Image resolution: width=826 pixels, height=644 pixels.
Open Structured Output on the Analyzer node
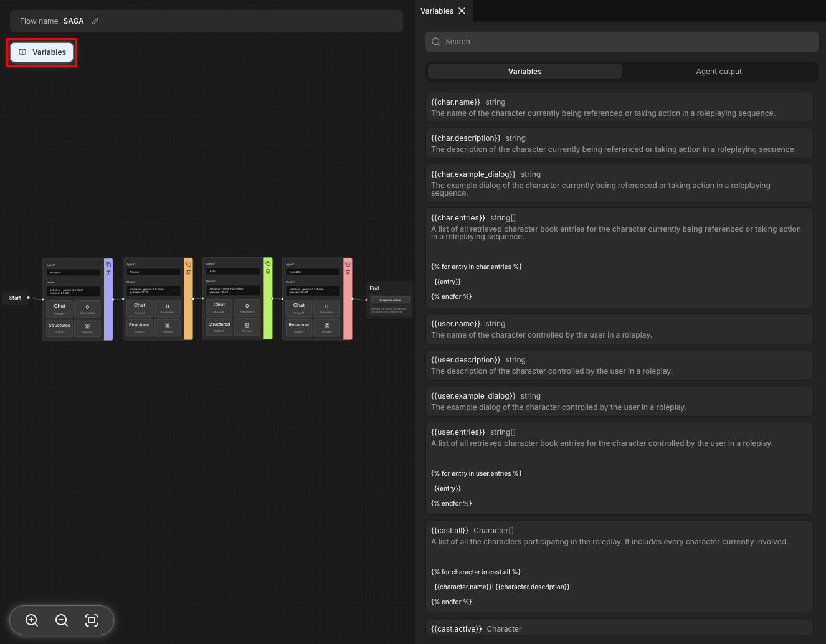(x=60, y=328)
